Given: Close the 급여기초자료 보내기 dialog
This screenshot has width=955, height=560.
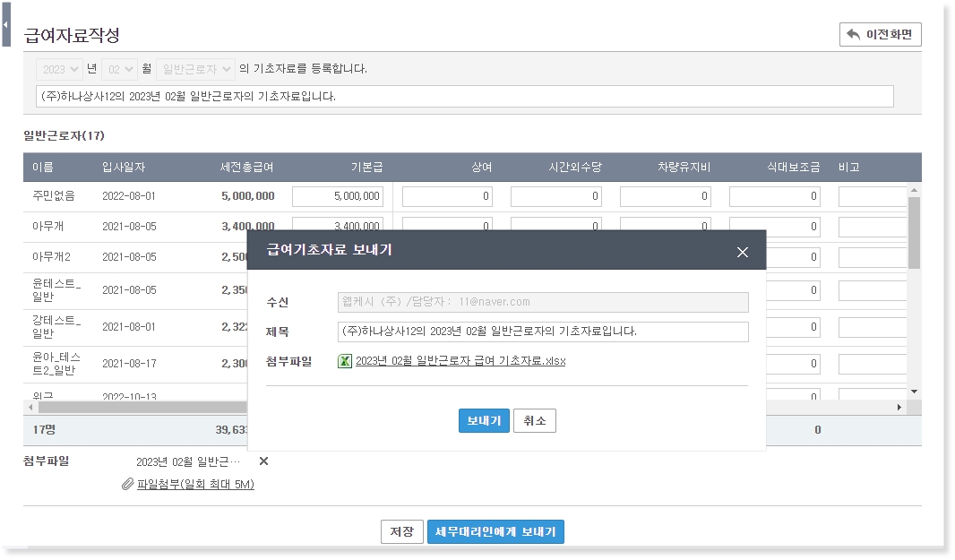Looking at the screenshot, I should tap(742, 252).
